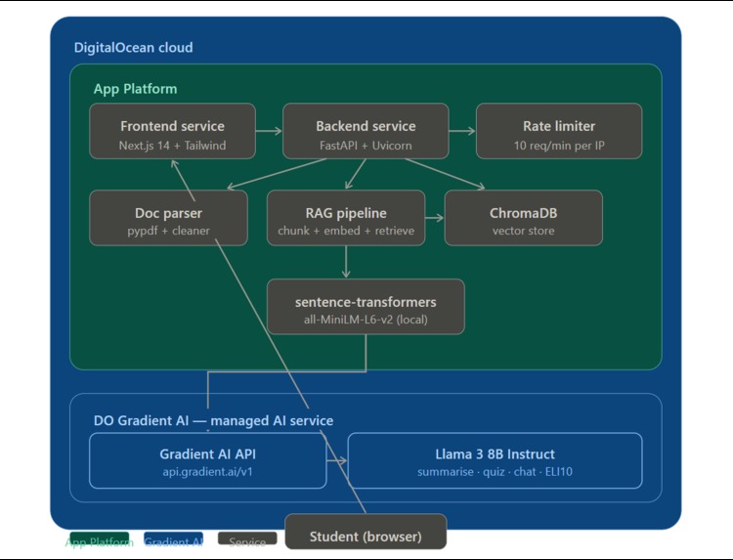
Task: Click 'all-MiniLM-L6-v2 (local)' text
Action: (x=366, y=320)
